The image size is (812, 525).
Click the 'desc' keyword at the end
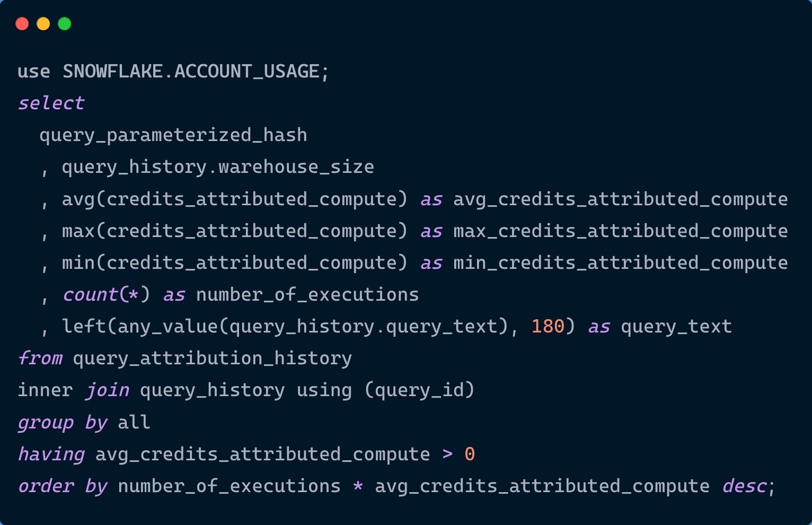[744, 486]
